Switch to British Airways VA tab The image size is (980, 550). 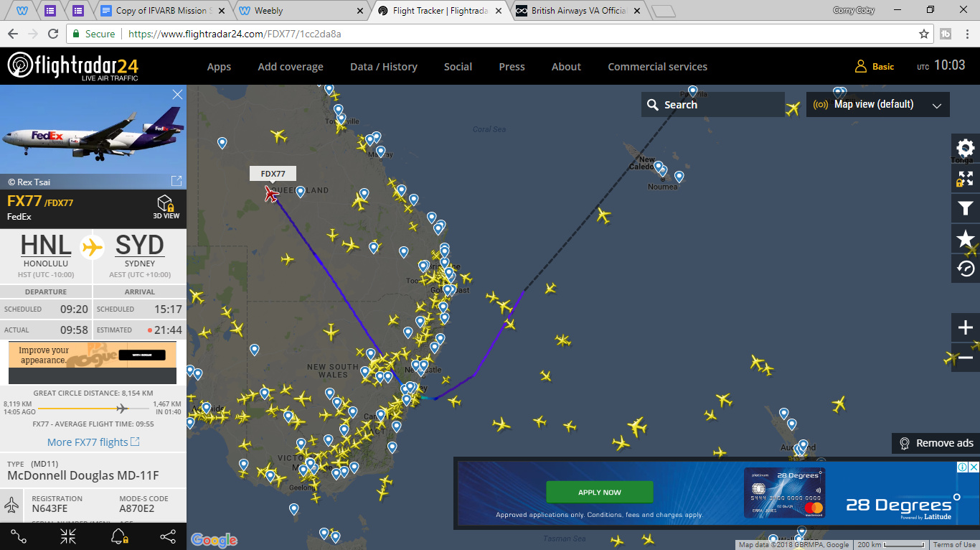[x=578, y=11]
